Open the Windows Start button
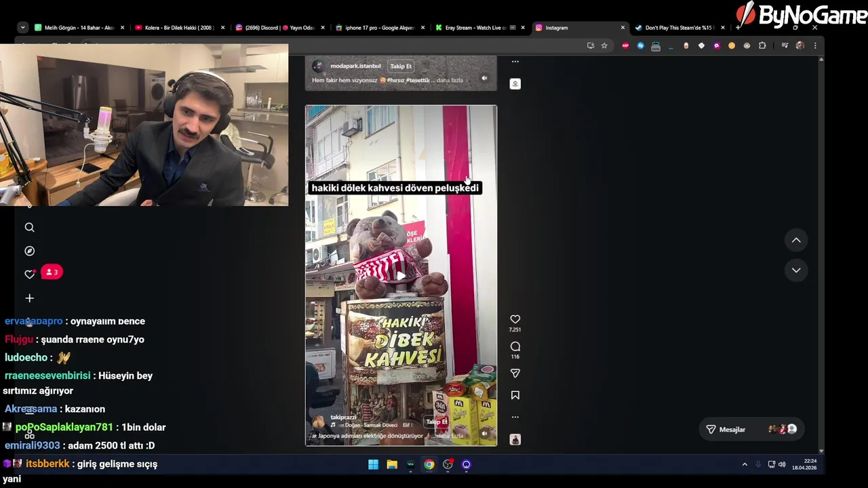Viewport: 868px width, 488px height. point(373,464)
